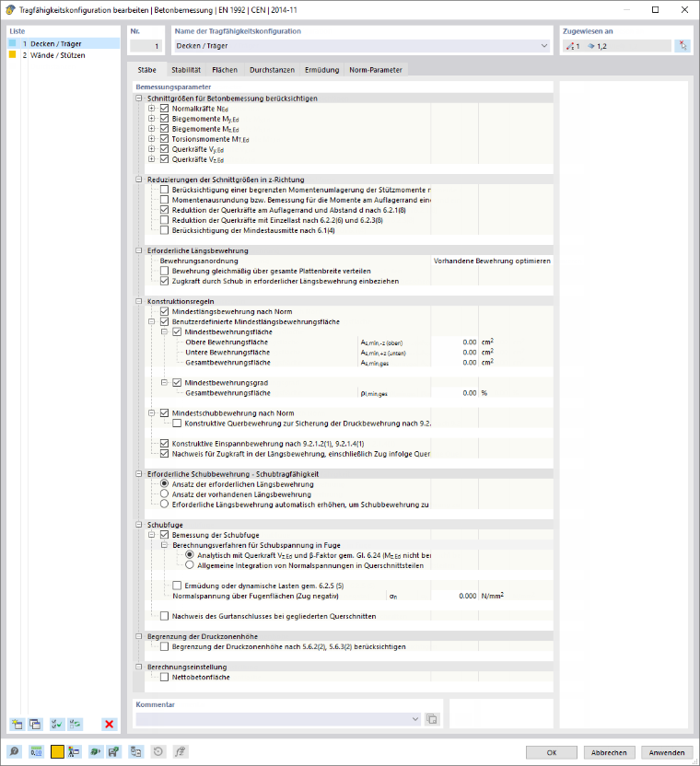Collapse the Schnittgrößen für Betonbemessung section
The width and height of the screenshot is (700, 766).
coord(139,99)
